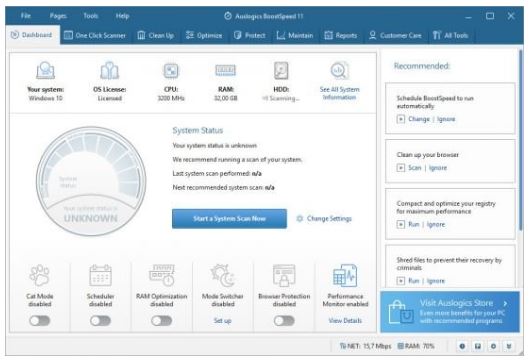
Task: Click the settings gear in status bar
Action: pyautogui.click(x=493, y=346)
